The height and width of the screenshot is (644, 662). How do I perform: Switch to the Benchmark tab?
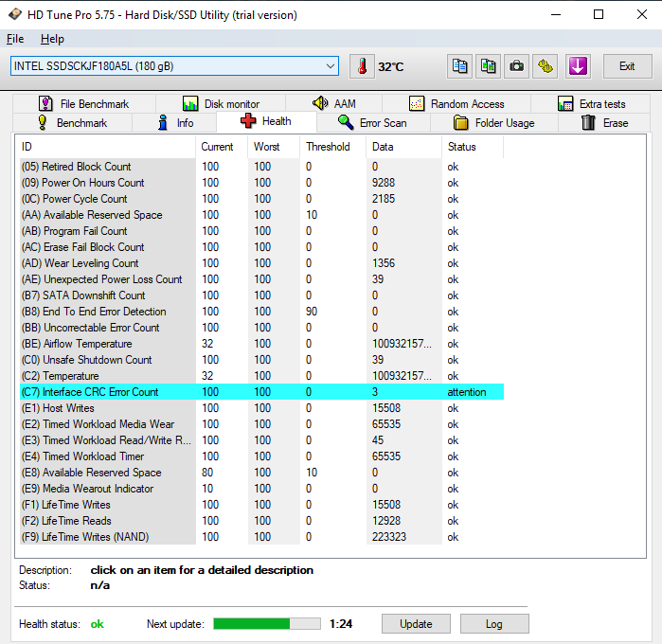coord(73,123)
